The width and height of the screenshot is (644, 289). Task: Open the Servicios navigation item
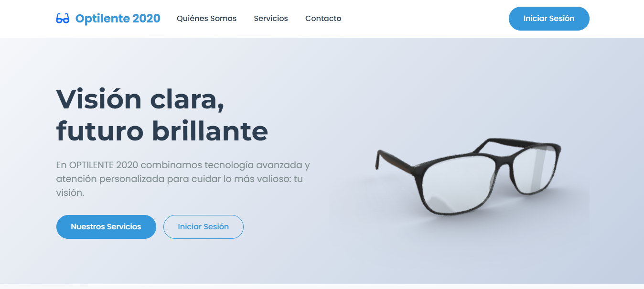[271, 19]
